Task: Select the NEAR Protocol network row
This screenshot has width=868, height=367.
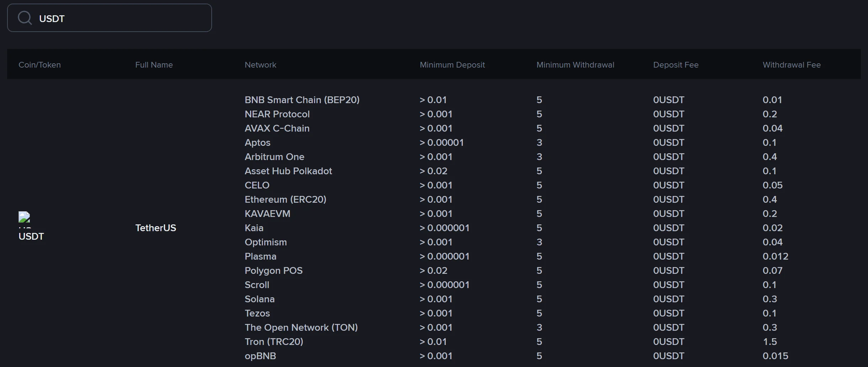Action: pos(277,114)
